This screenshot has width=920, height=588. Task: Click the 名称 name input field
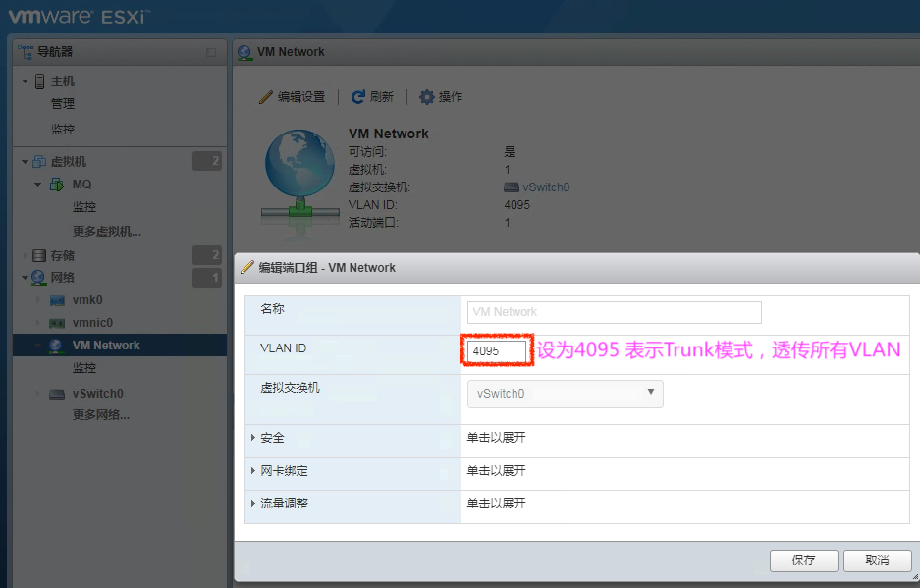click(615, 312)
